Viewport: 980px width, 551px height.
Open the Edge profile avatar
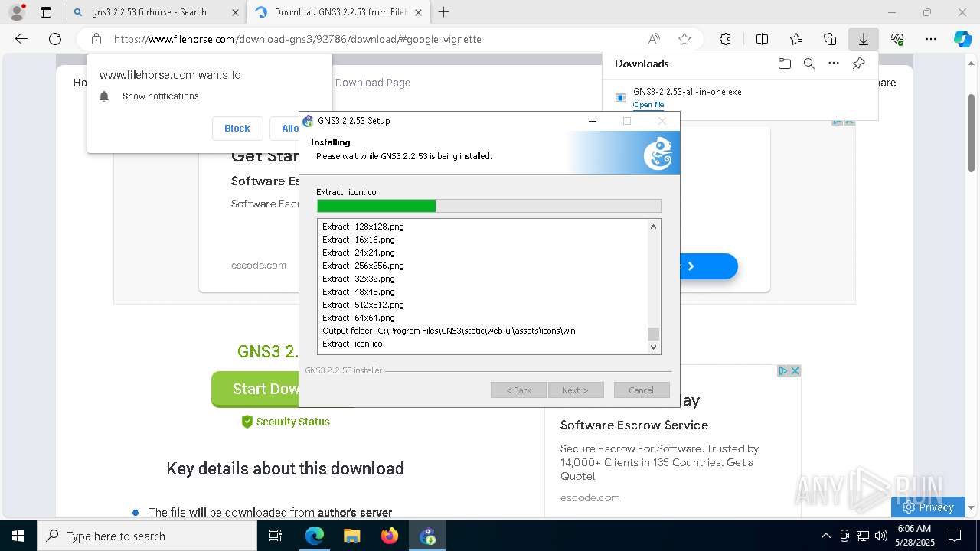point(16,12)
